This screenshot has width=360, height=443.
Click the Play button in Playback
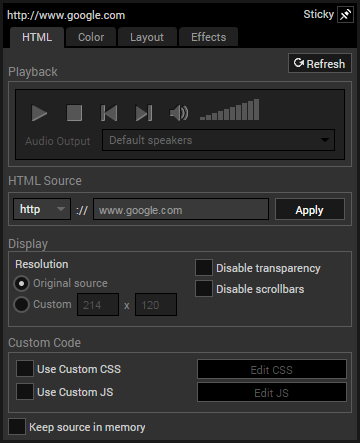[39, 113]
